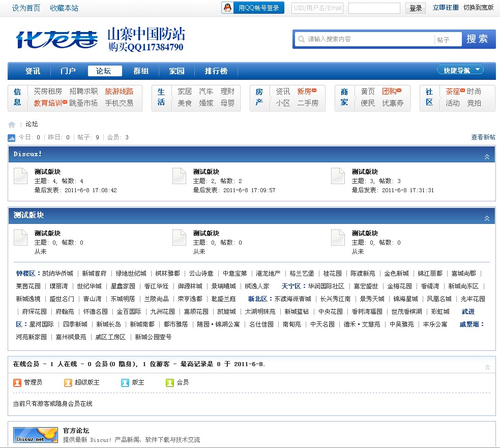This screenshot has width=500, height=448.
Task: Open the 竞拍 community link
Action: [474, 103]
